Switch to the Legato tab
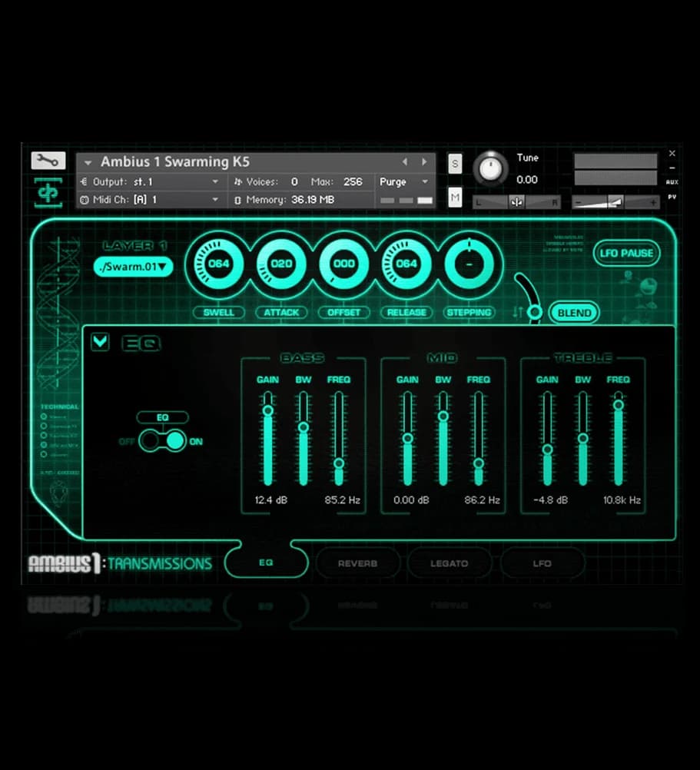The width and height of the screenshot is (700, 770). [x=449, y=563]
